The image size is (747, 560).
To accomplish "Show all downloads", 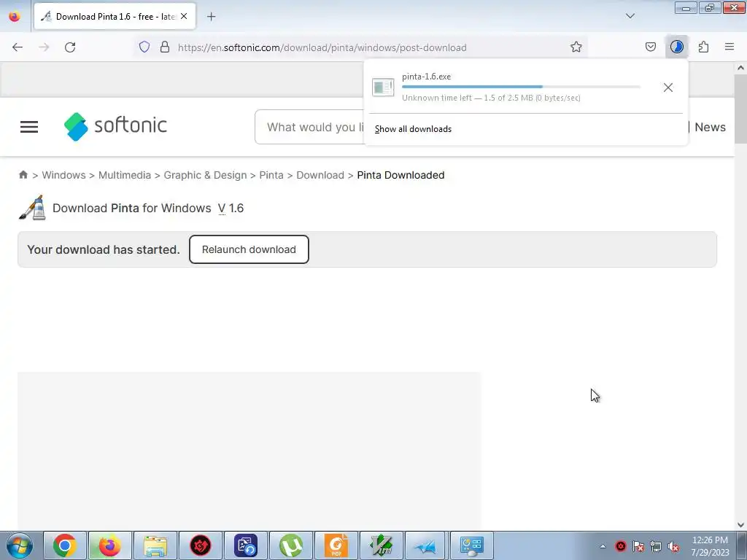I will pyautogui.click(x=413, y=129).
